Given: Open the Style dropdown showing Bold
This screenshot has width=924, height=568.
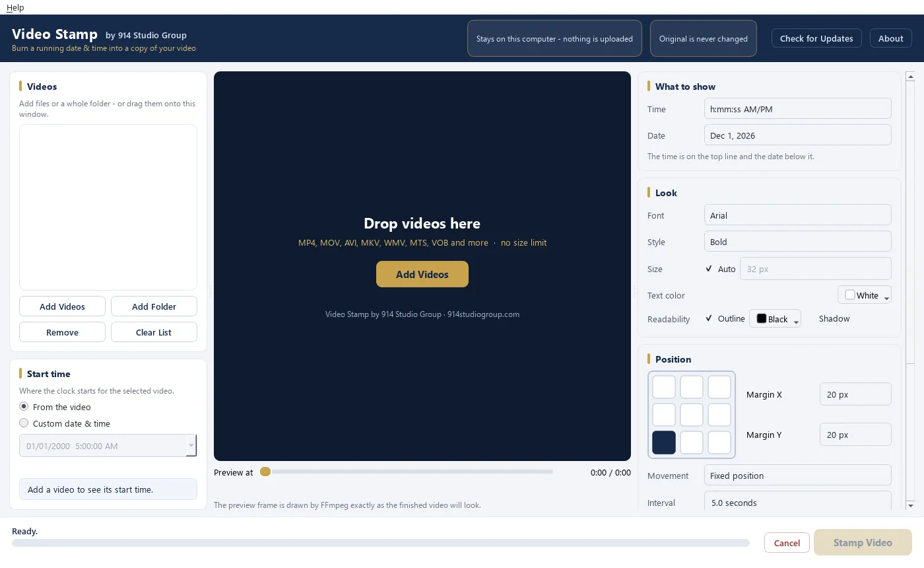Looking at the screenshot, I should (798, 242).
